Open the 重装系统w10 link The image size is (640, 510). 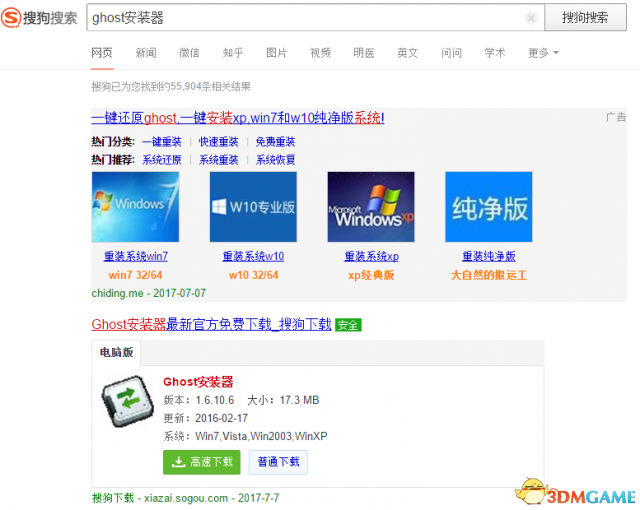[253, 256]
